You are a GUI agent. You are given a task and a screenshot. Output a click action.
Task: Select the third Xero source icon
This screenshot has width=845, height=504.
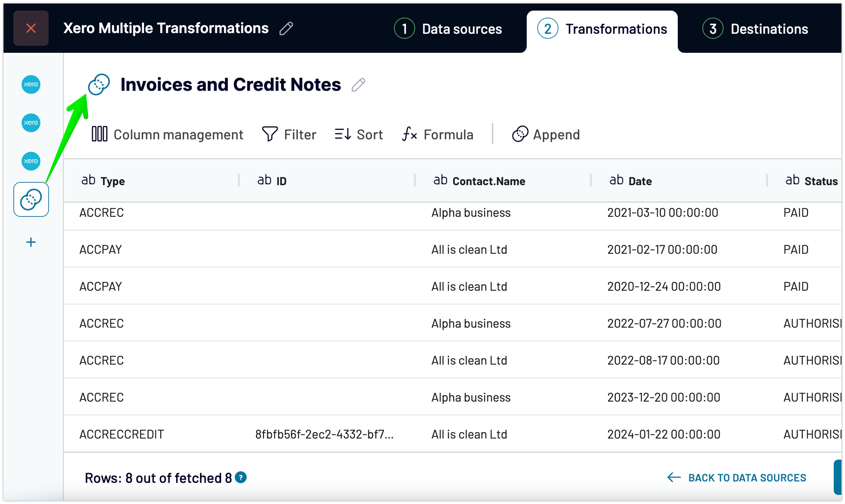(x=31, y=161)
